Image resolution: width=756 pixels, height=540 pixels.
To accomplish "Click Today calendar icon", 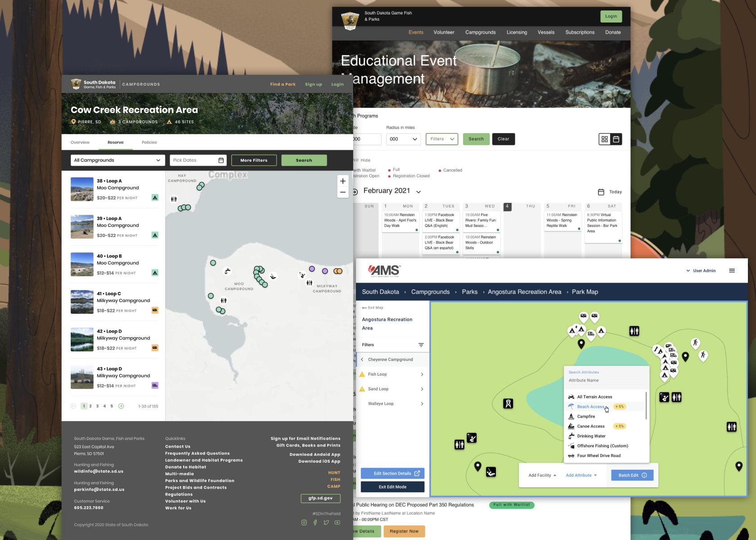I will click(x=601, y=192).
